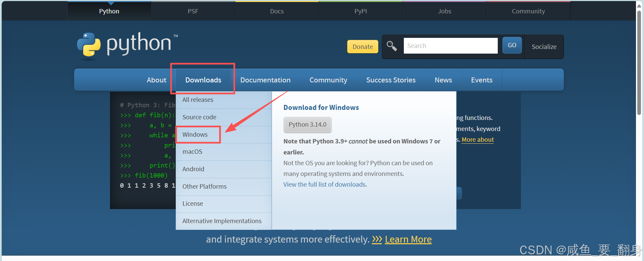Click the GO search button
644x261 pixels.
point(512,45)
